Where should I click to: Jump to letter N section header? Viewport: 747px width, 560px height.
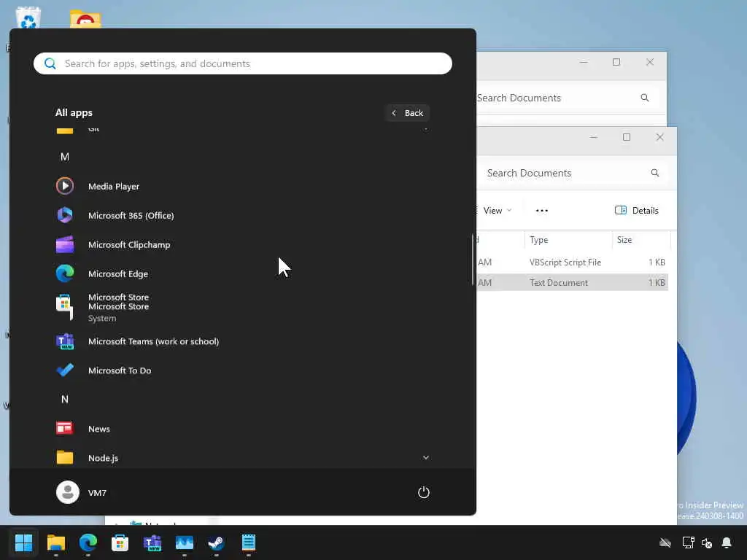coord(65,399)
